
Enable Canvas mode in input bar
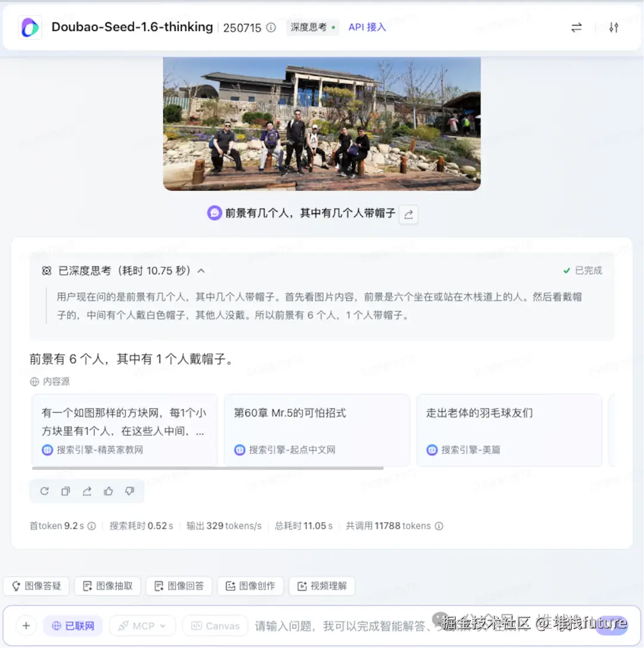(215, 625)
